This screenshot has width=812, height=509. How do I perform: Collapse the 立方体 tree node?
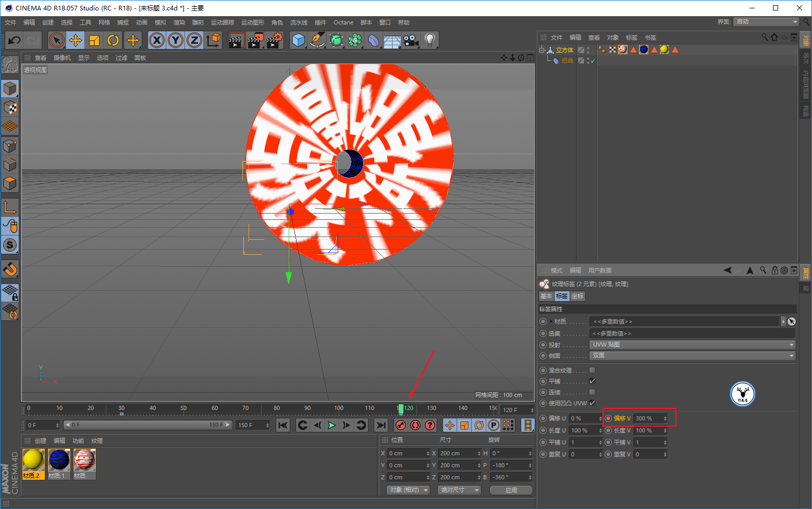coord(542,50)
